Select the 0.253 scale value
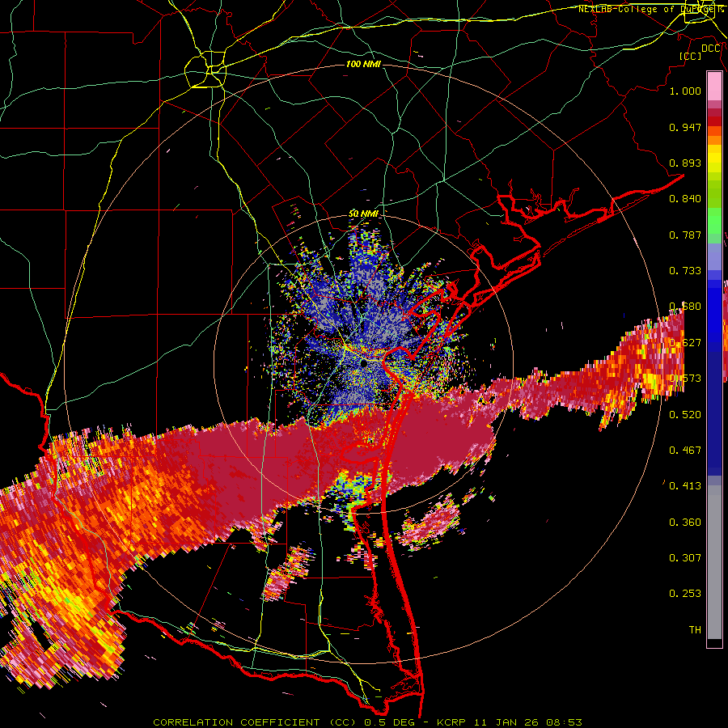728x728 pixels. pos(685,594)
